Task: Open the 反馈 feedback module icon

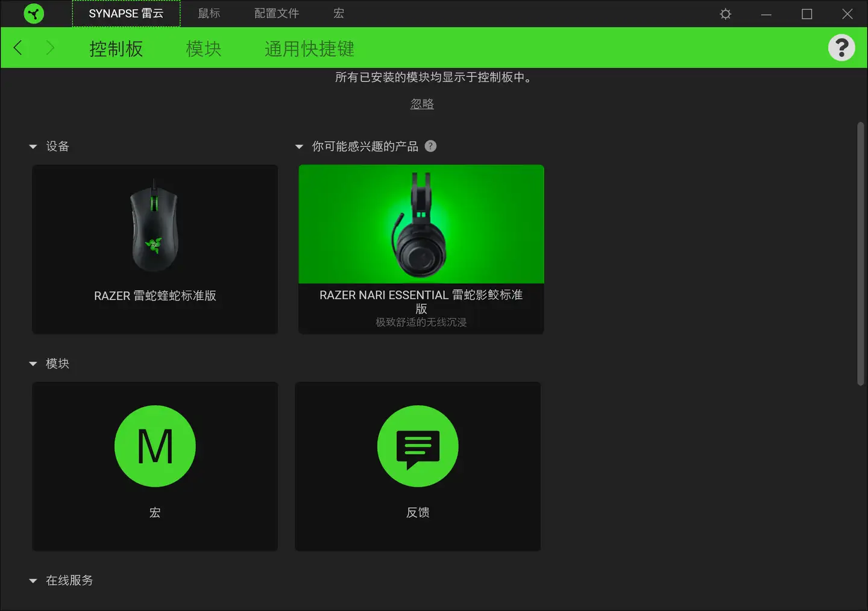Action: [418, 446]
